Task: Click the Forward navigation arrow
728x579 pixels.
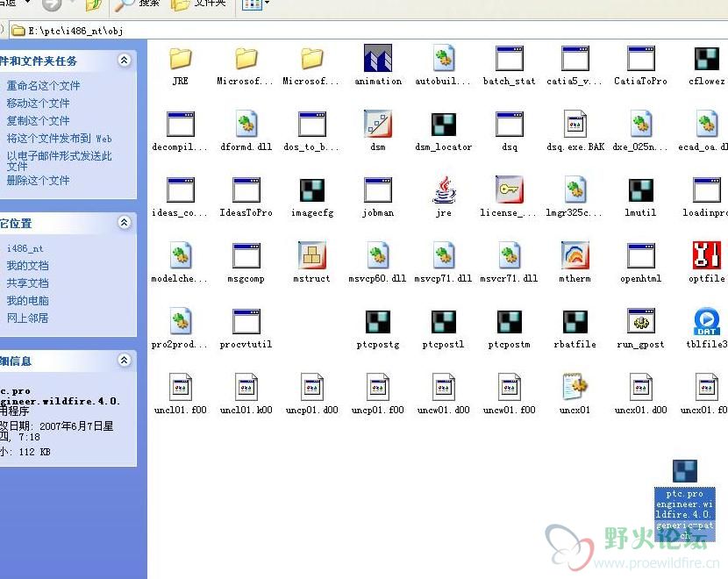Action: click(51, 4)
